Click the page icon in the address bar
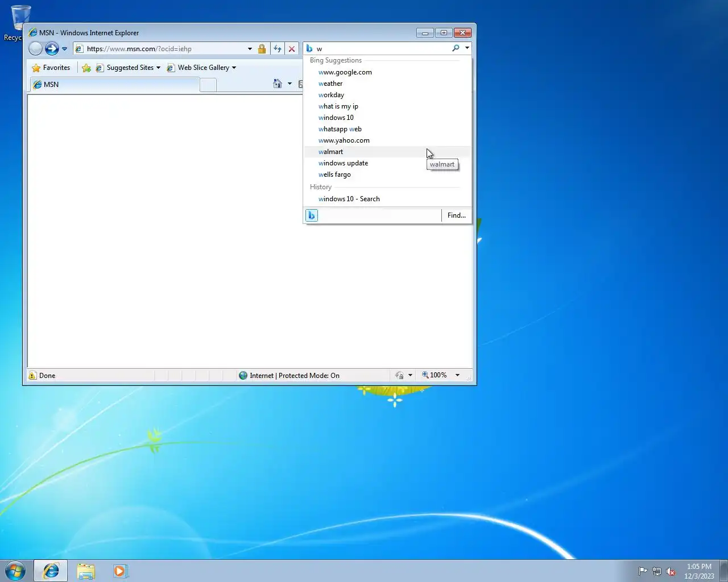 click(80, 49)
